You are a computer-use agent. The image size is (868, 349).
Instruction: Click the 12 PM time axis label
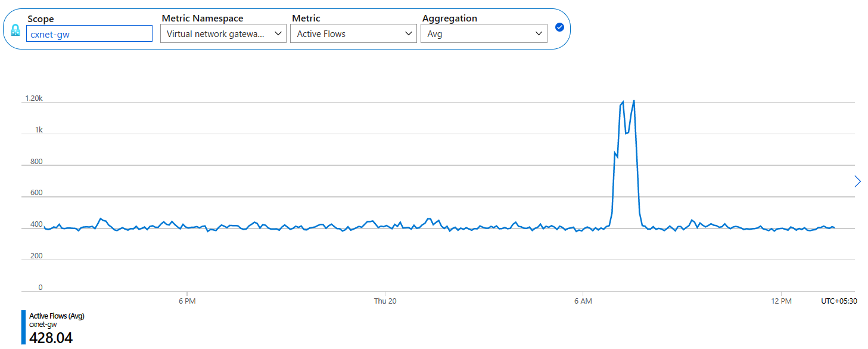pos(782,301)
